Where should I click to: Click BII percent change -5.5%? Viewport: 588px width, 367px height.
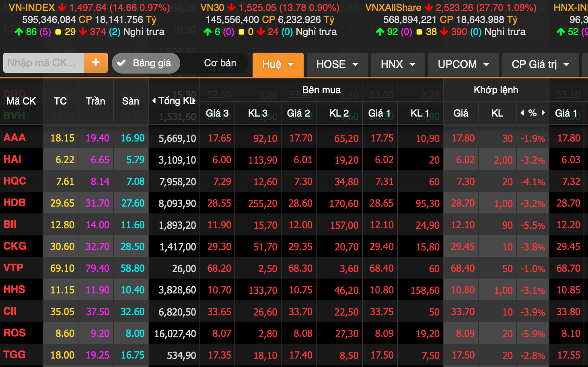click(x=532, y=225)
